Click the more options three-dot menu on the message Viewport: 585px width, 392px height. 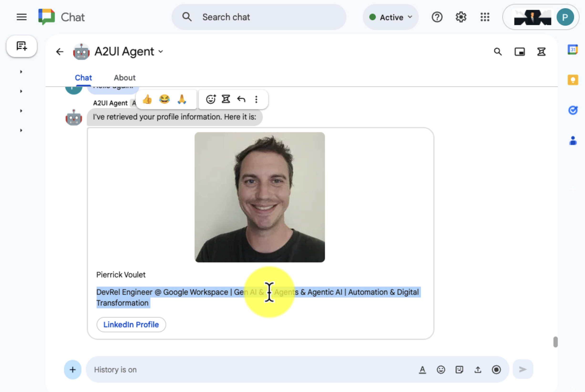256,99
